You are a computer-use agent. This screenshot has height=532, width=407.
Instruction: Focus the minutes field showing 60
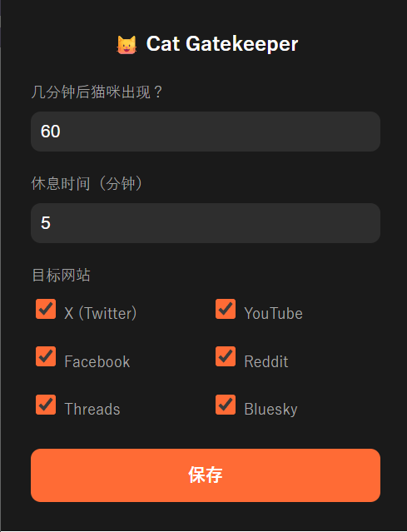click(x=206, y=132)
